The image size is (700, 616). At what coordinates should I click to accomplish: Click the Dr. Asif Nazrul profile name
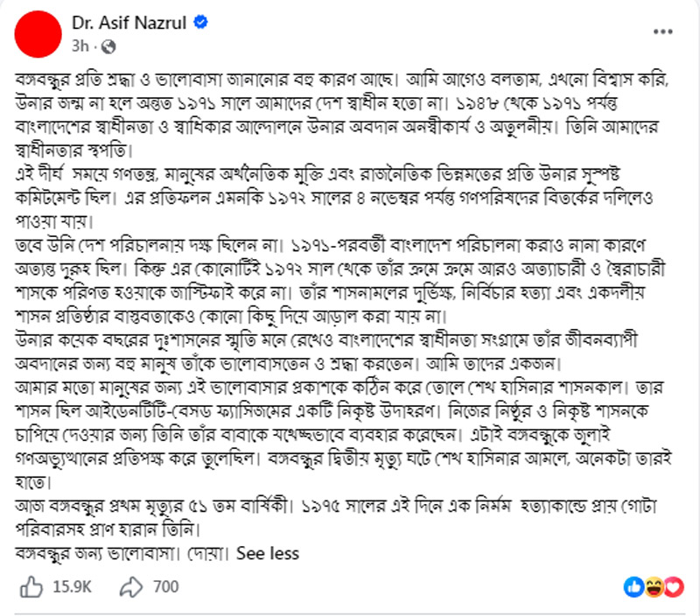point(129,23)
